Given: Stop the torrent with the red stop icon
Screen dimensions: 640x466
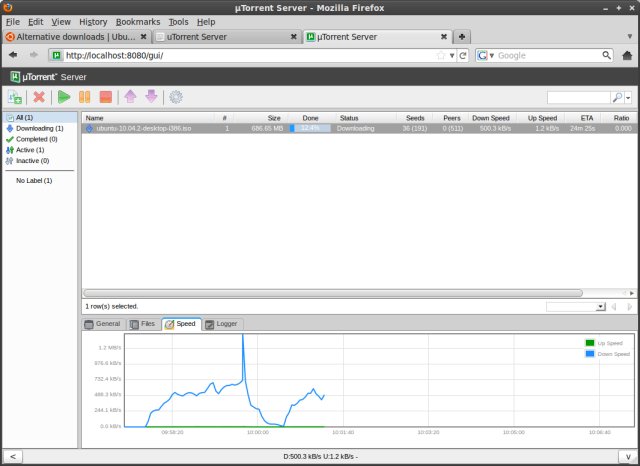Looking at the screenshot, I should [x=105, y=97].
